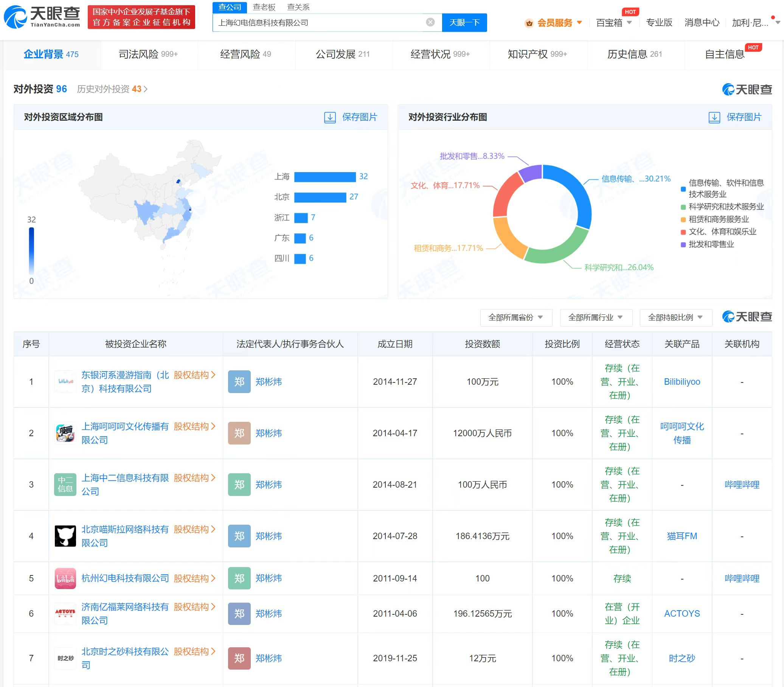Click 郑 avatar in 济南亿福莱 row
784x687 pixels.
coord(239,613)
